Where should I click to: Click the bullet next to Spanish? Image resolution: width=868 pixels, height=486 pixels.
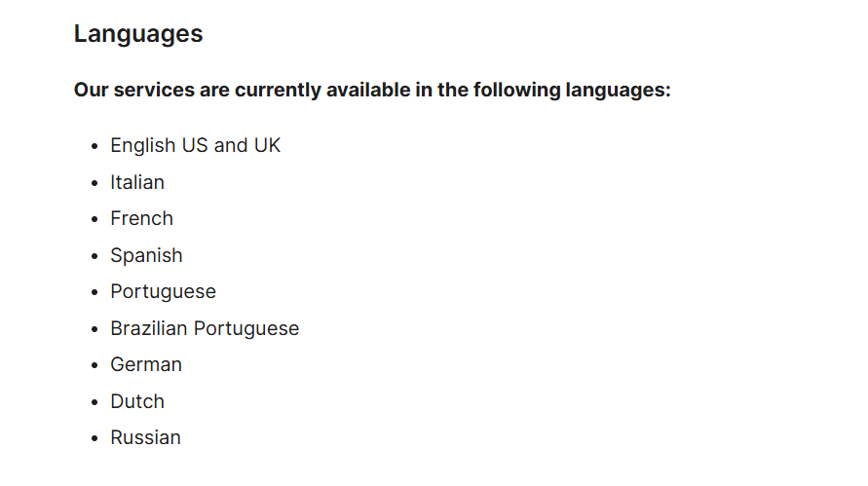[94, 256]
